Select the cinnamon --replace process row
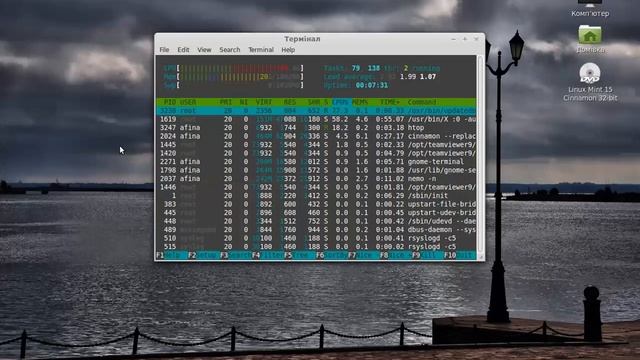Viewport: 640px width, 360px height. [x=316, y=136]
